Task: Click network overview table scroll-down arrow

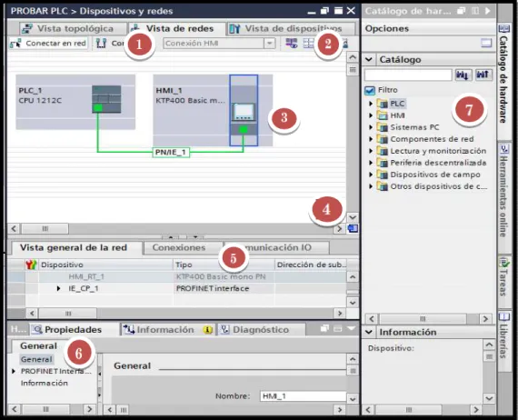Action: pos(353,303)
